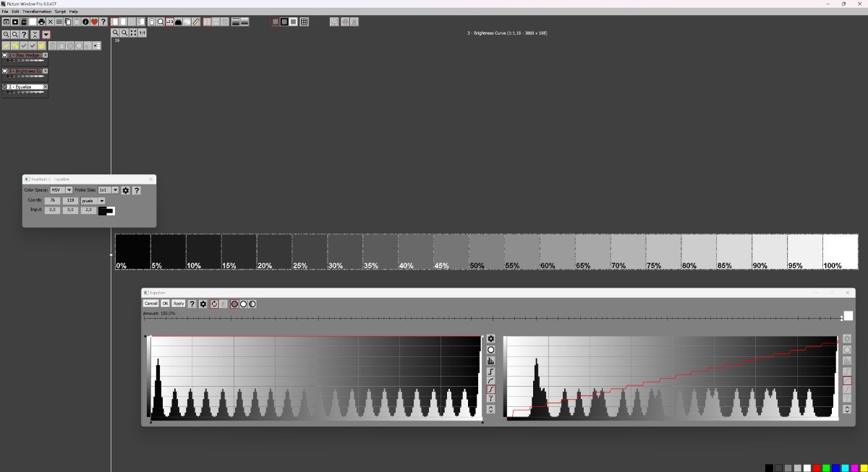
Task: Open the Transformation menu
Action: [x=36, y=11]
